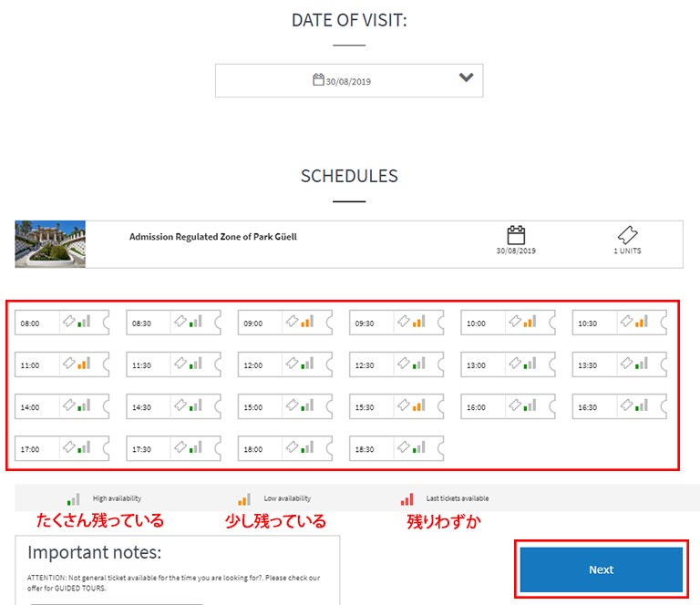Select the 17:00 time slot

(62, 448)
